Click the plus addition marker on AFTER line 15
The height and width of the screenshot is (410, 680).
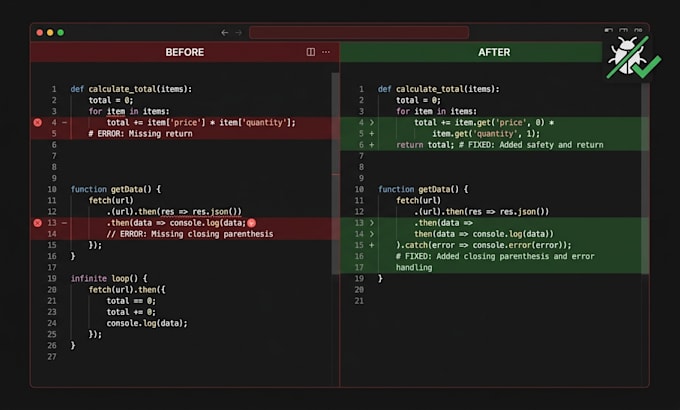(x=372, y=245)
